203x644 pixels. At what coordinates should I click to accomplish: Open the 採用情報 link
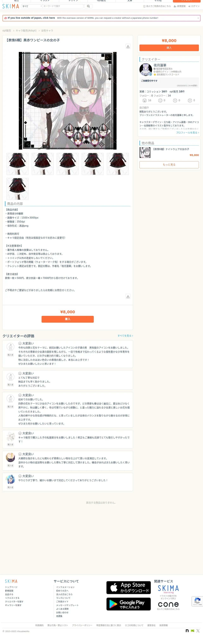(x=163, y=625)
